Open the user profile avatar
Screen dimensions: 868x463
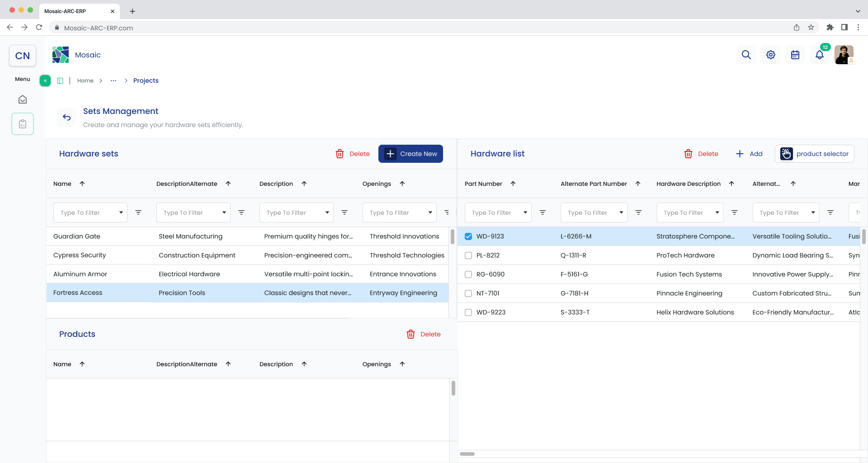[844, 55]
